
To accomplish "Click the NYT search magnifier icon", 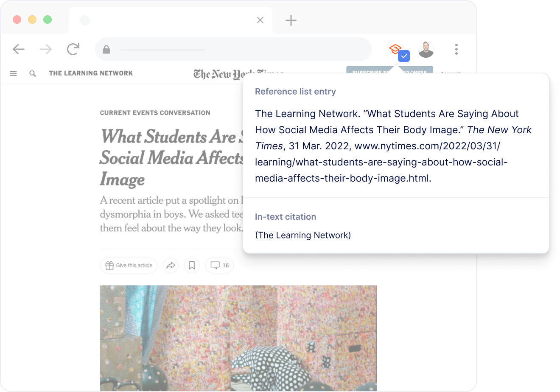I will pos(33,73).
